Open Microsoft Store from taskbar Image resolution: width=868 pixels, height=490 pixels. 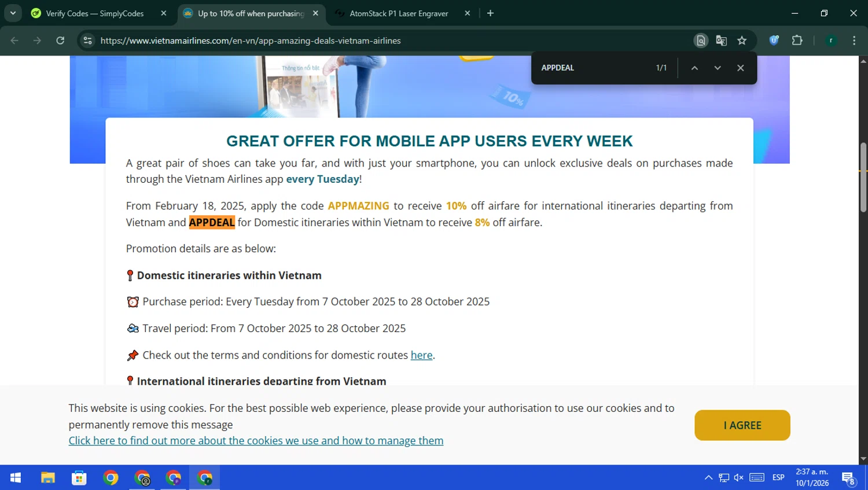coord(79,477)
